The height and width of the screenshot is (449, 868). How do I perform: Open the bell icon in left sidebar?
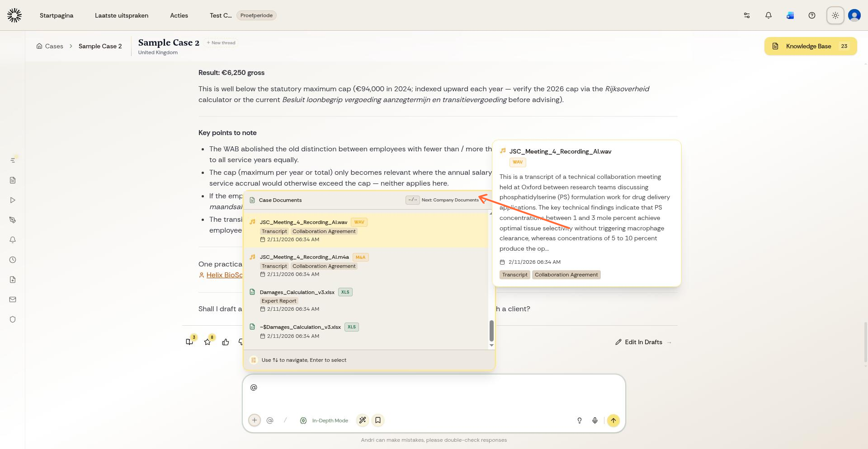click(x=13, y=240)
